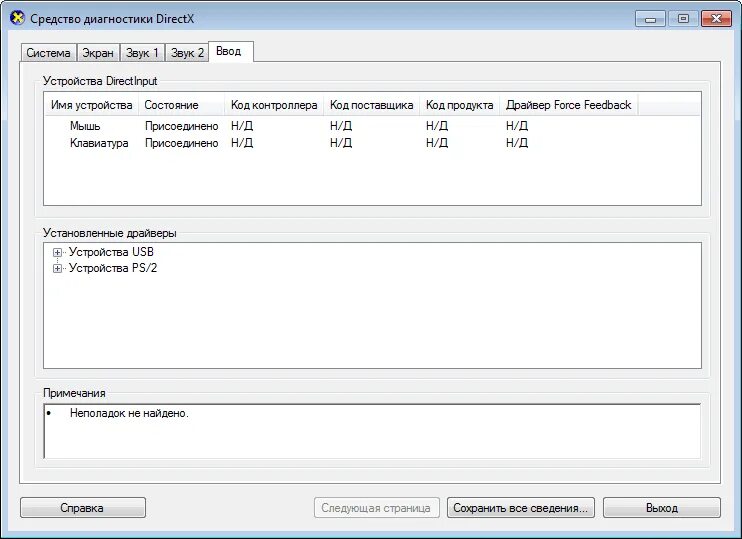Click the Следующая страница button
This screenshot has height=539, width=742.
(x=377, y=508)
